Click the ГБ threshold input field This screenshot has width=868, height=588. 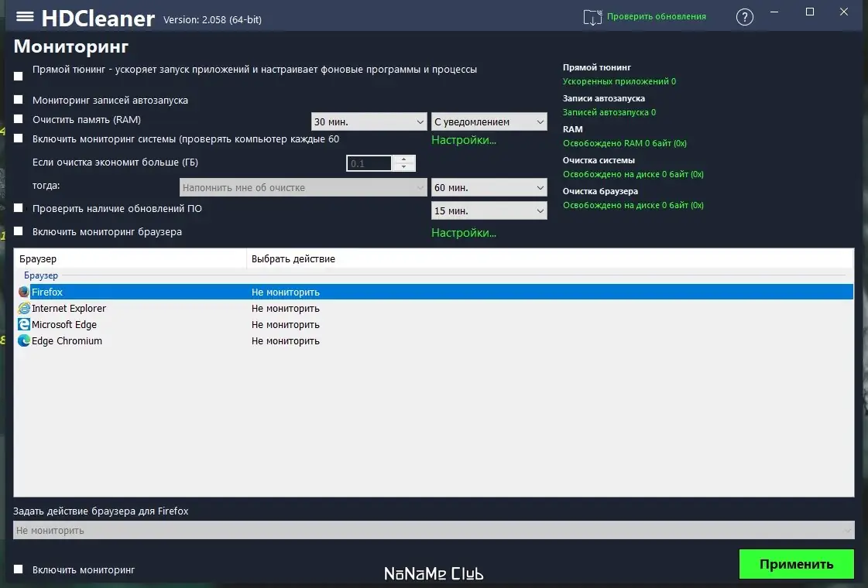(x=369, y=163)
